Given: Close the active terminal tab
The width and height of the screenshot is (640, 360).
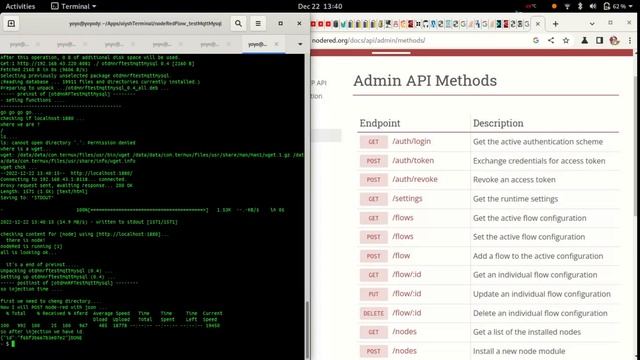Looking at the screenshot, I should [276, 44].
